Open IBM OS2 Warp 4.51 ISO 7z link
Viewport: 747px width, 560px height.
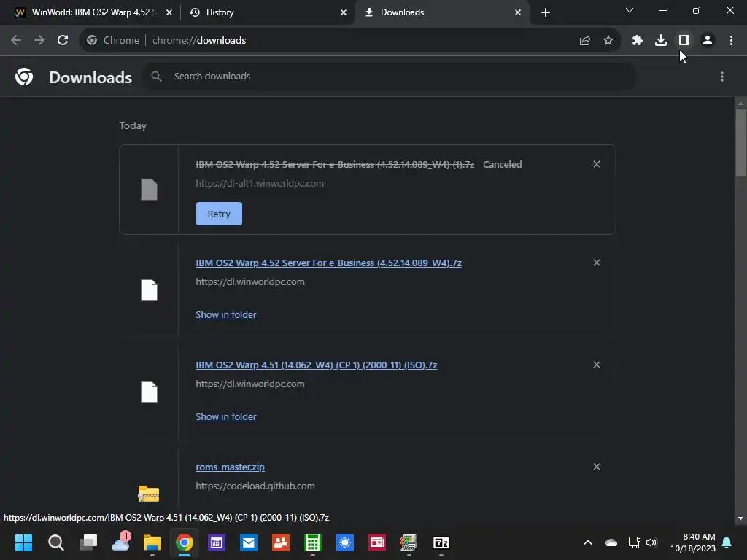pyautogui.click(x=317, y=365)
